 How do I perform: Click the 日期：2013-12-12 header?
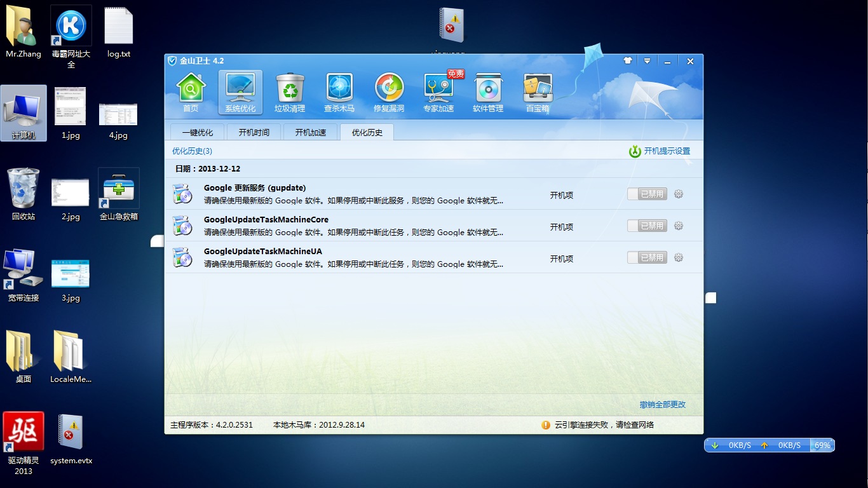tap(208, 169)
